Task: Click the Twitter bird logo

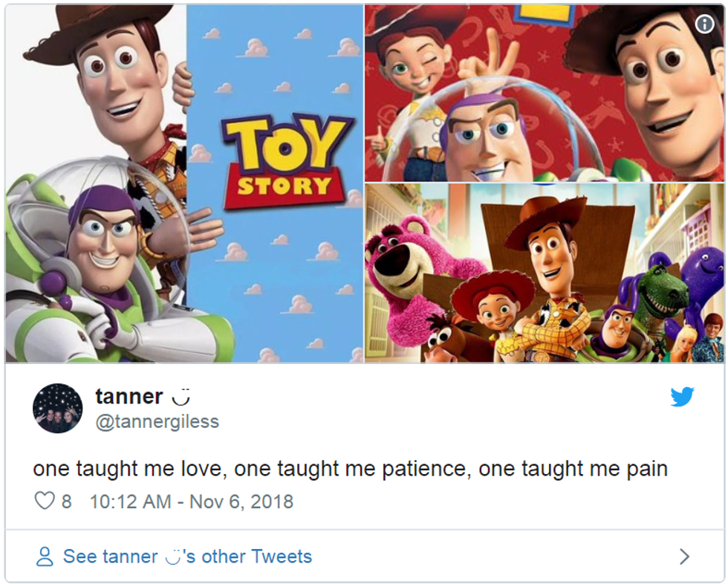Action: (x=682, y=397)
